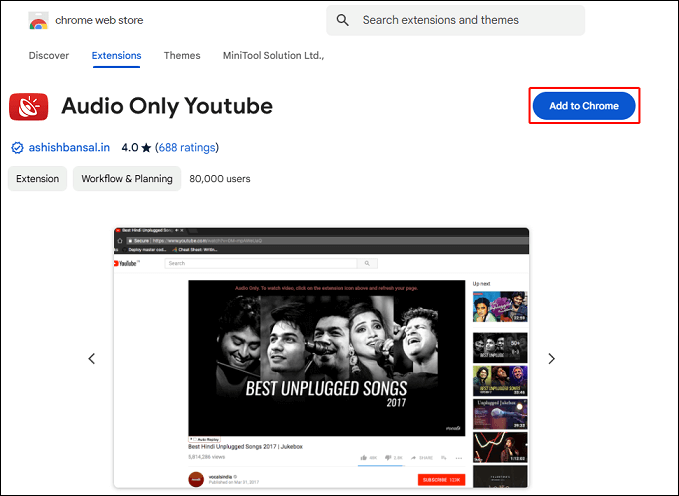The width and height of the screenshot is (679, 496).
Task: Click the Add to Chrome button
Action: [x=584, y=106]
